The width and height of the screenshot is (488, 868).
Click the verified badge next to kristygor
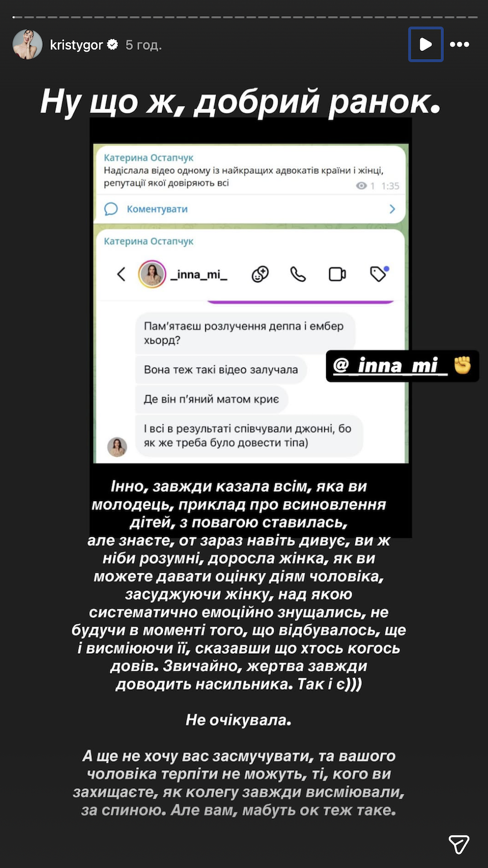click(113, 44)
